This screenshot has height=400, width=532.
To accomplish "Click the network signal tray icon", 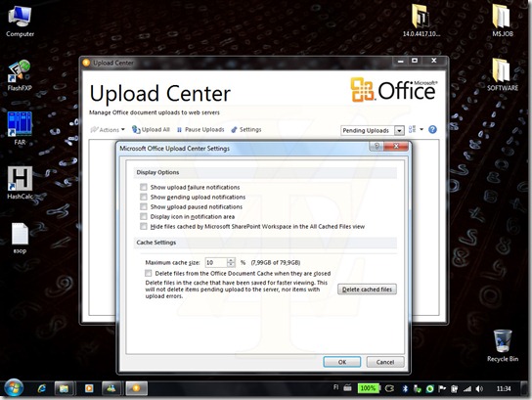I will [467, 388].
